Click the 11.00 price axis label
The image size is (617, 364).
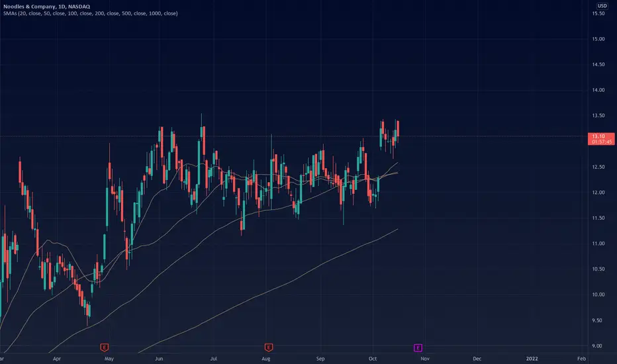[598, 244]
